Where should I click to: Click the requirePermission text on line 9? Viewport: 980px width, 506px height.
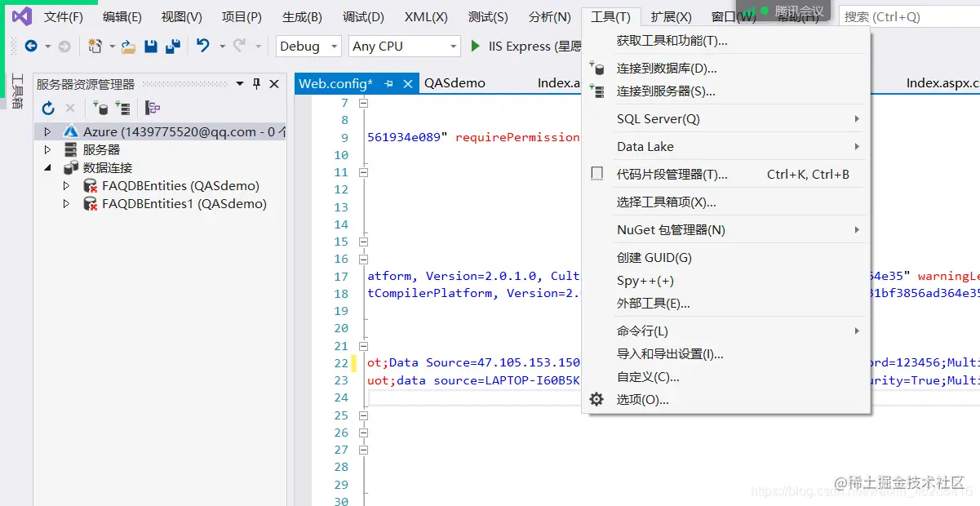[x=517, y=137]
